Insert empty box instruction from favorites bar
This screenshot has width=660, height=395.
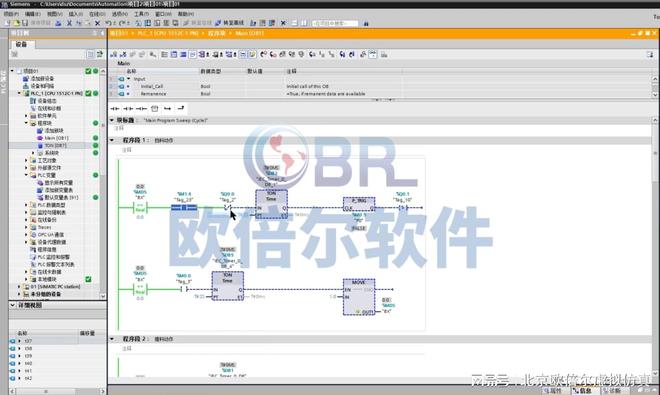[154, 109]
